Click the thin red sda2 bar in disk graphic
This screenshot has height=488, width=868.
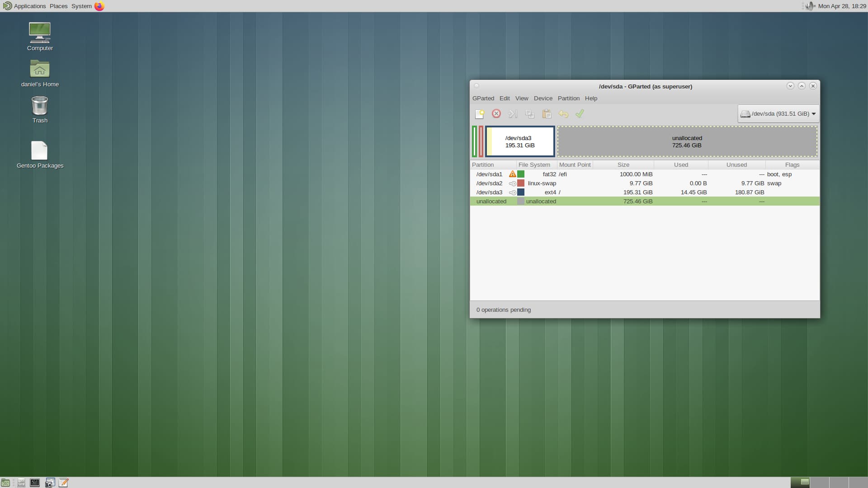point(481,141)
